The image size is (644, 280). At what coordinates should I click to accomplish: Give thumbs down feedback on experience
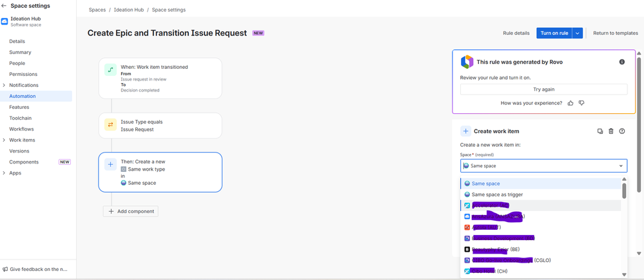click(581, 103)
